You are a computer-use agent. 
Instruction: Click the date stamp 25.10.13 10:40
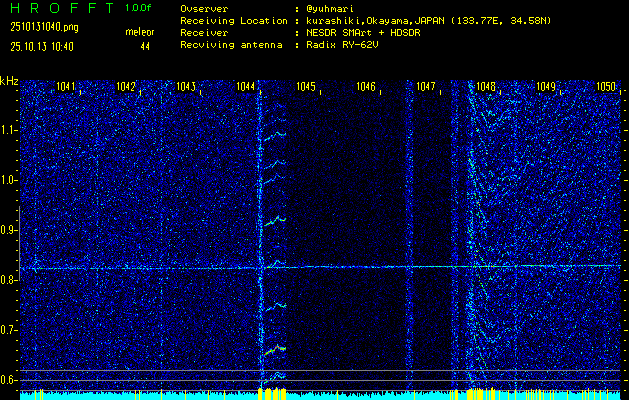point(42,47)
